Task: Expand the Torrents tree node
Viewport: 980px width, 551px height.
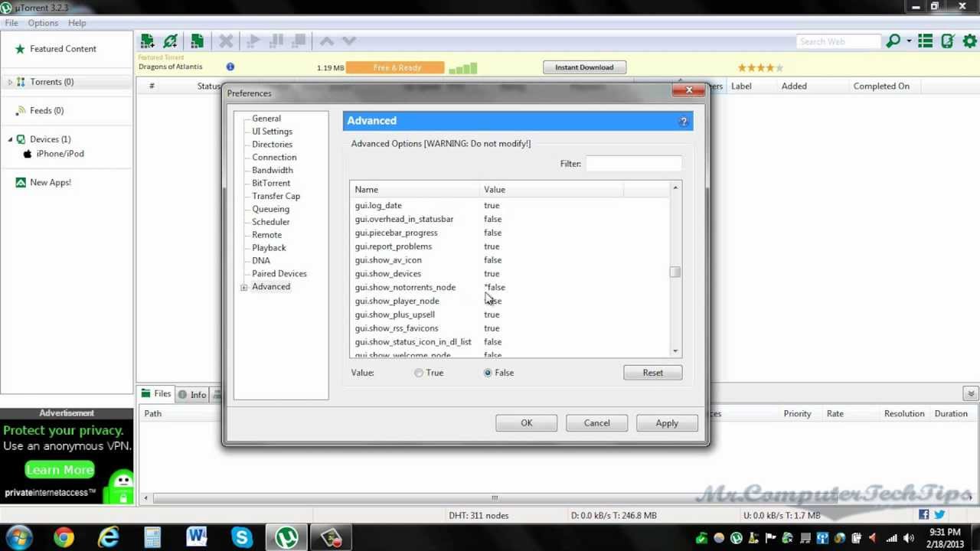Action: [10, 82]
